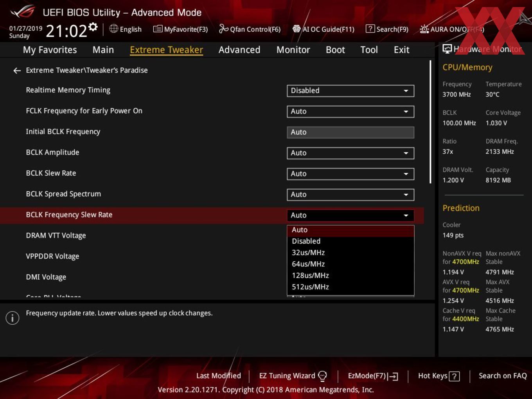
Task: Switch to Main tab
Action: 103,50
